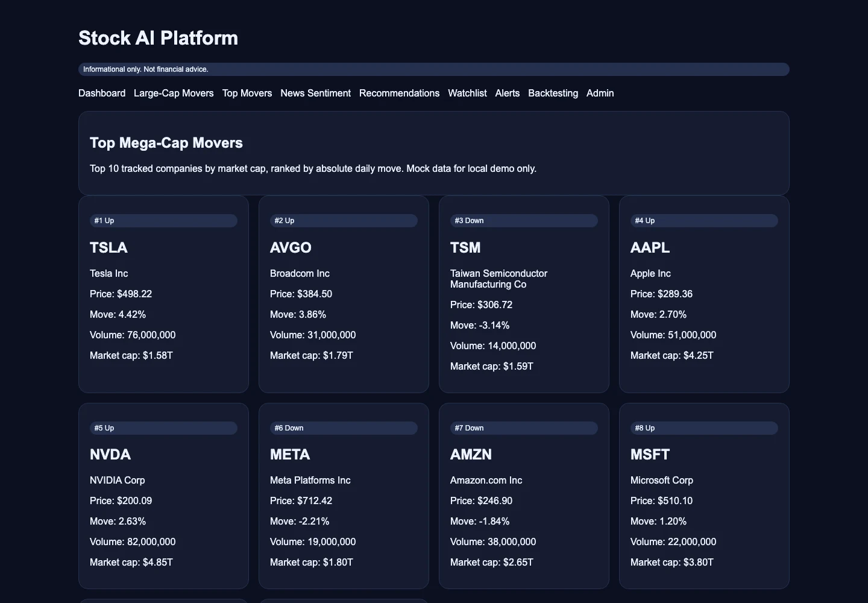Click the #6 Down badge
868x603 pixels.
point(344,428)
